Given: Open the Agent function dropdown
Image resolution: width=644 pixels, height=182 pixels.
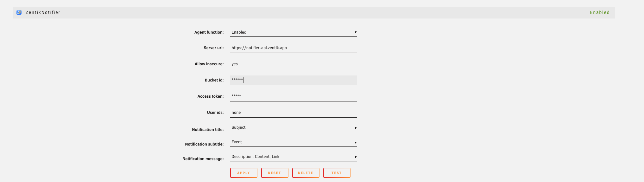Looking at the screenshot, I should click(x=293, y=32).
